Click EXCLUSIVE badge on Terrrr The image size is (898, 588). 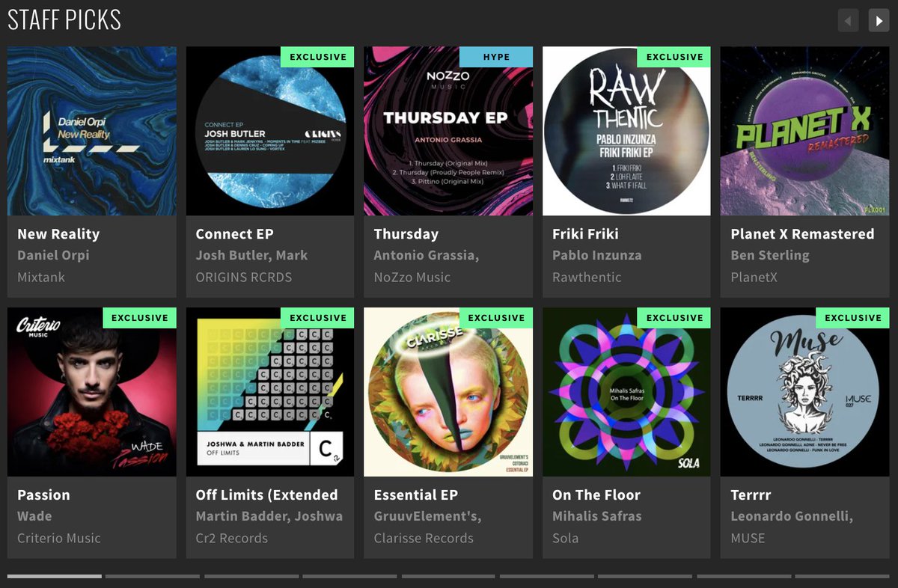(853, 318)
